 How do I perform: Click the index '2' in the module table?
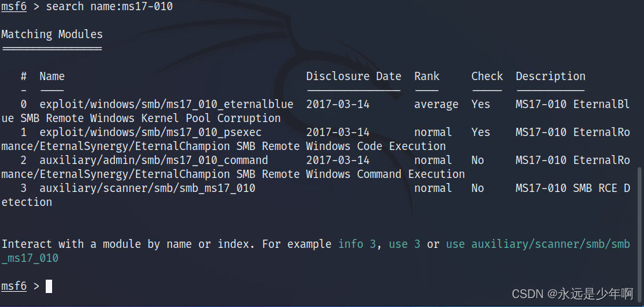[x=24, y=160]
